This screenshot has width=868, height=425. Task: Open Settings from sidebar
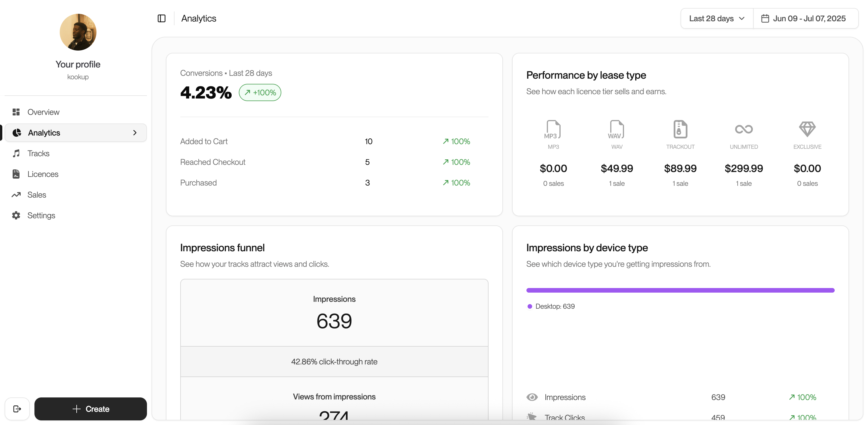[75, 215]
